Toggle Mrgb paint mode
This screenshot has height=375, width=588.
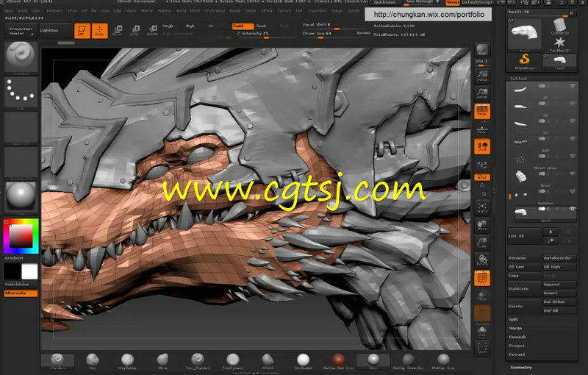coord(168,26)
